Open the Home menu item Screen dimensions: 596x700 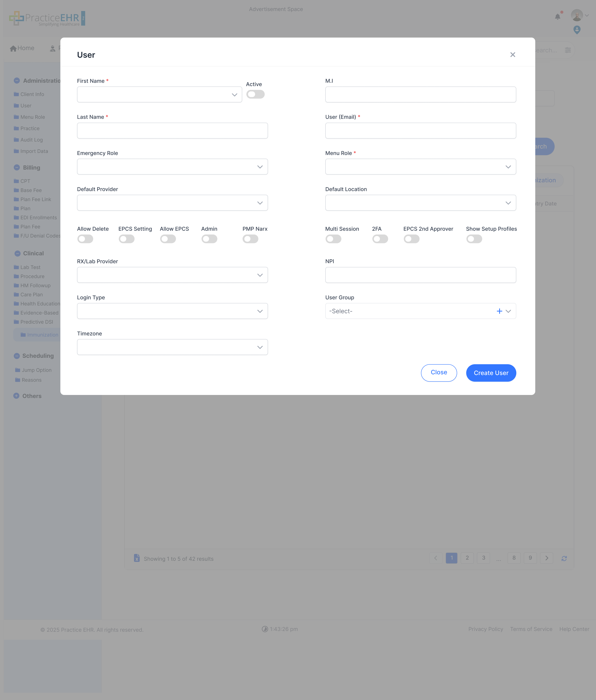click(x=22, y=48)
